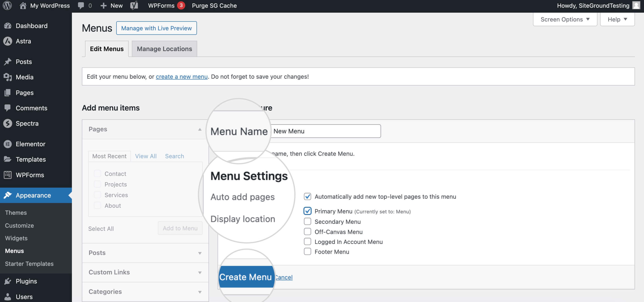
Task: Open the WordPress logo menu
Action: 7,6
